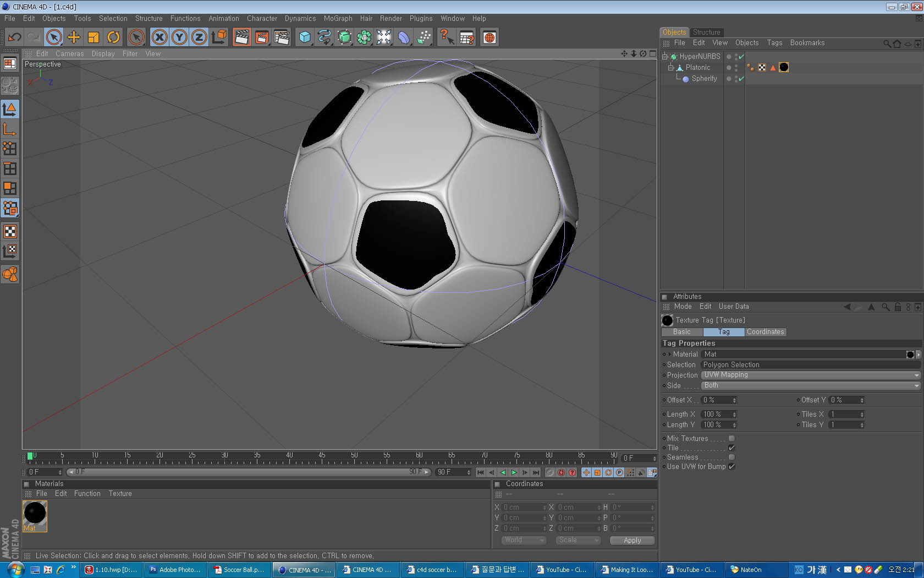Open the spline tools icon

(324, 37)
